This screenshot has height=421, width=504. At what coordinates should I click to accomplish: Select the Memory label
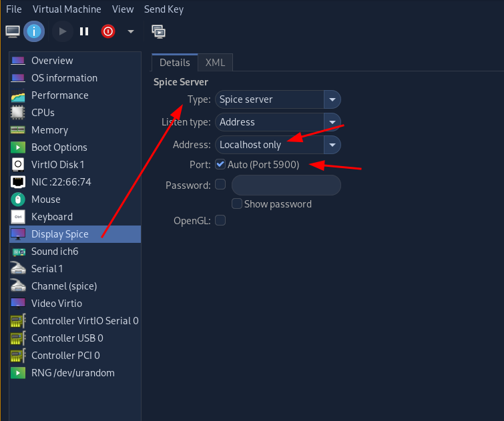tap(50, 130)
